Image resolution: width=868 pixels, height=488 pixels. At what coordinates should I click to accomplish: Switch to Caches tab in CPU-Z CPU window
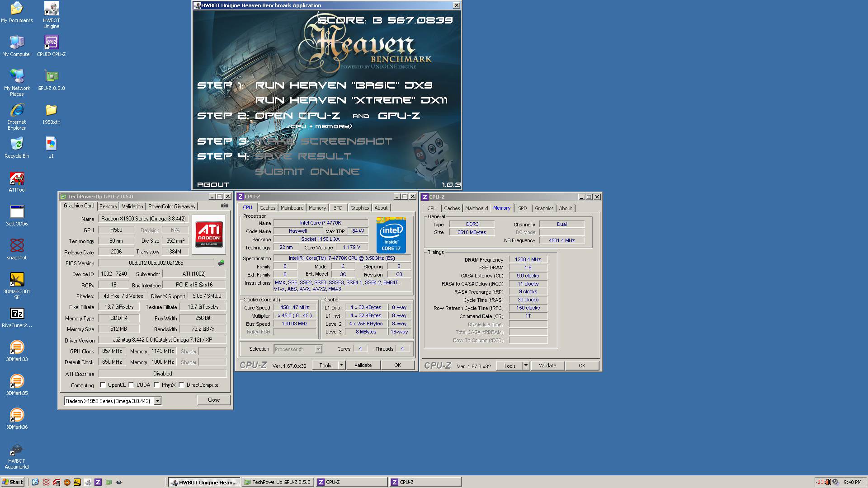tap(267, 208)
